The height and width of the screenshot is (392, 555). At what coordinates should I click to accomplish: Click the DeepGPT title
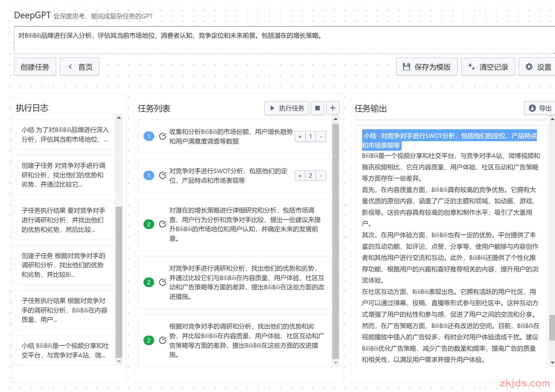[x=32, y=15]
